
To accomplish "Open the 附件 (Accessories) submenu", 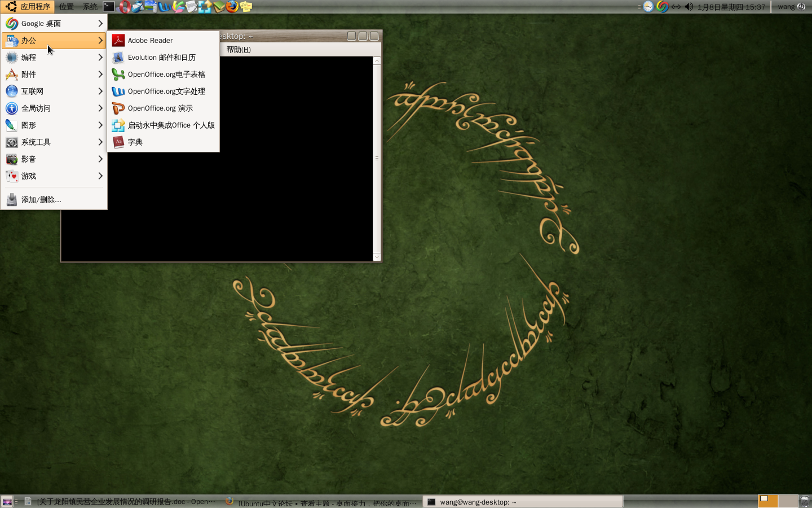I will (x=54, y=75).
